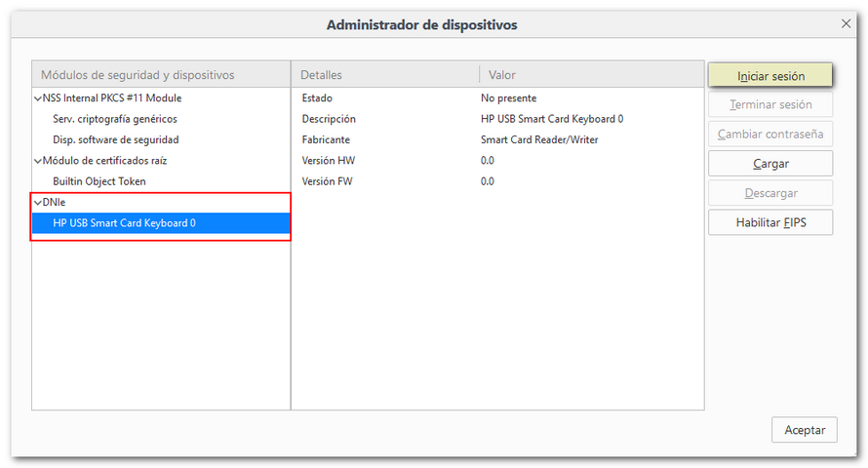Collapse the DNIe module tree node
This screenshot has height=468, width=868.
38,202
